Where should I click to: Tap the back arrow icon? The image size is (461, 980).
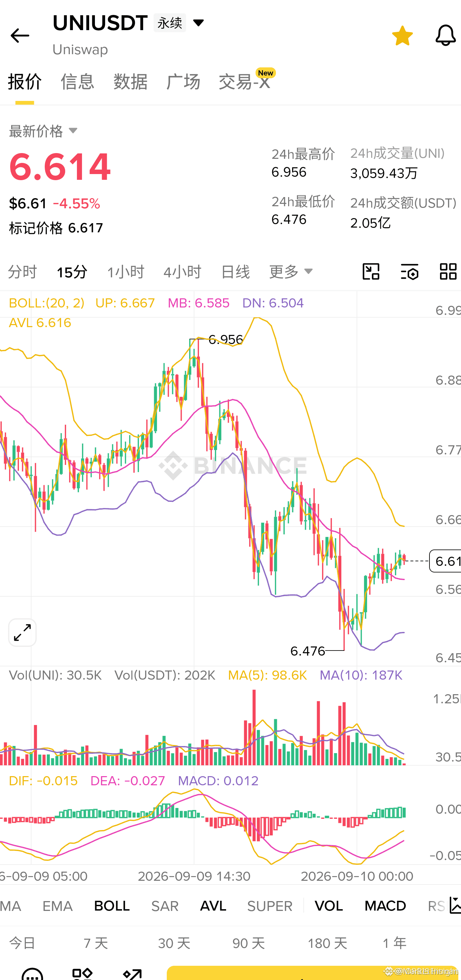(20, 36)
